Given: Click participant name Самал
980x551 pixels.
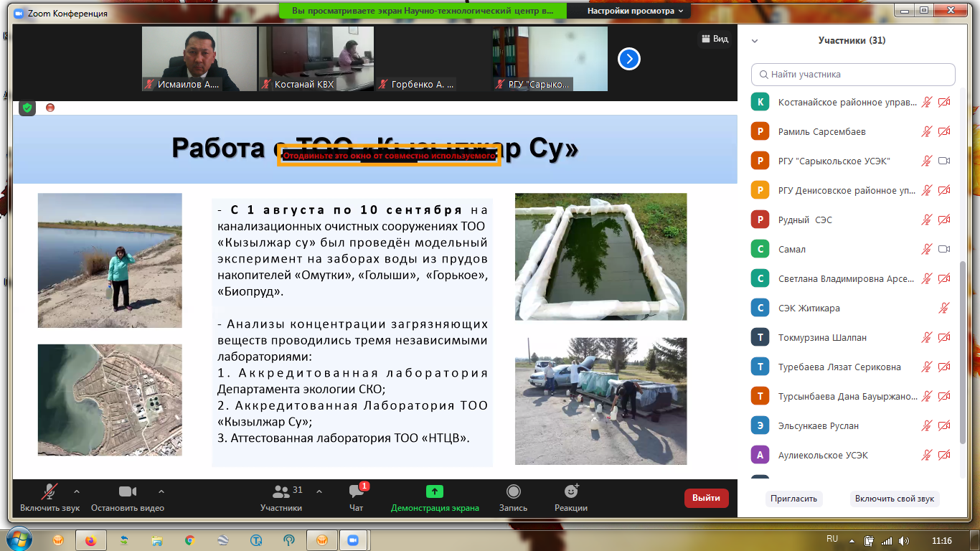Looking at the screenshot, I should (792, 249).
